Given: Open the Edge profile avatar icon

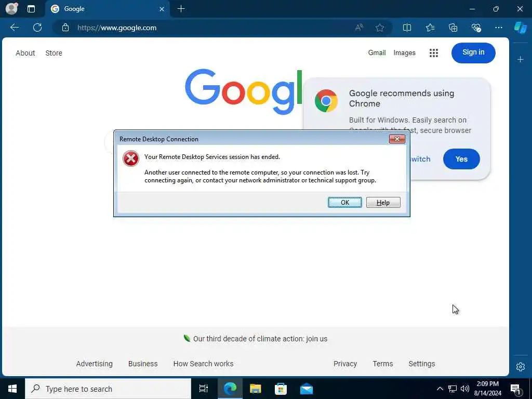Looking at the screenshot, I should [x=12, y=9].
